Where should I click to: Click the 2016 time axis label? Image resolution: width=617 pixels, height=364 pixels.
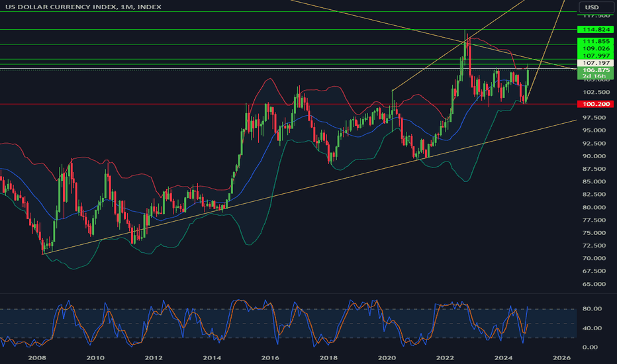pyautogui.click(x=270, y=357)
